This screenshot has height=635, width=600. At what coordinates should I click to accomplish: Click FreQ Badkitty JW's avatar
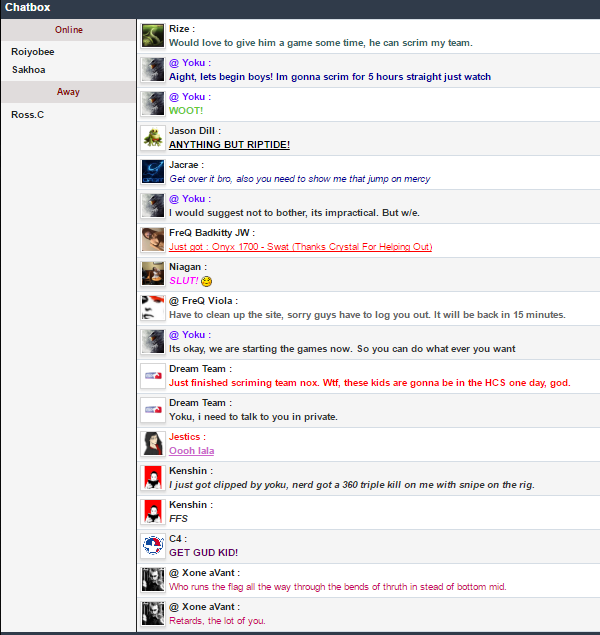[x=153, y=240]
